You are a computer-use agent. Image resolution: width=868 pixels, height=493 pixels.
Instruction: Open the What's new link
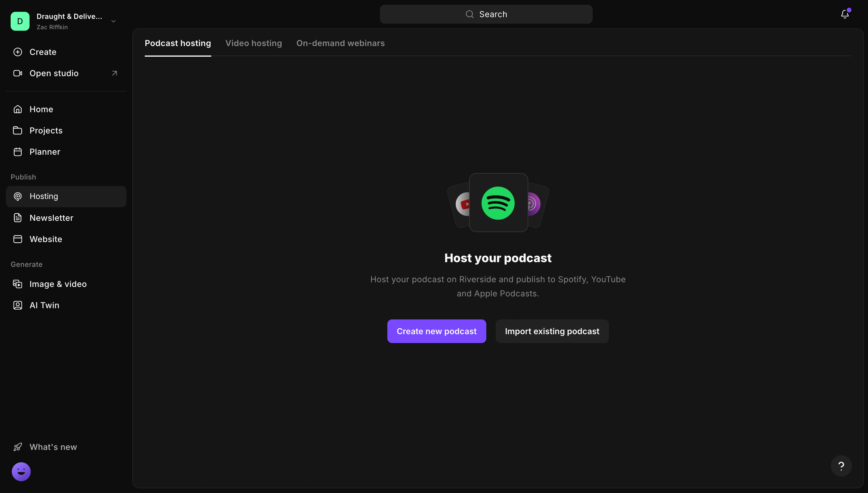tap(53, 447)
